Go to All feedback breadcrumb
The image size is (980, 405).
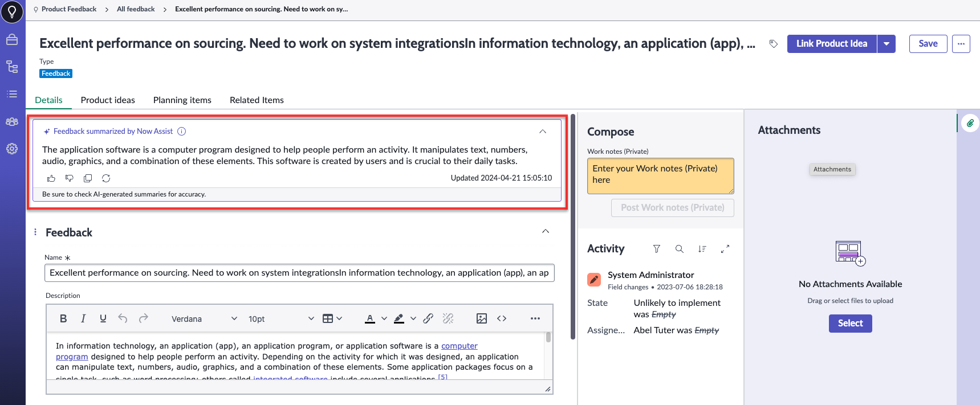point(136,9)
